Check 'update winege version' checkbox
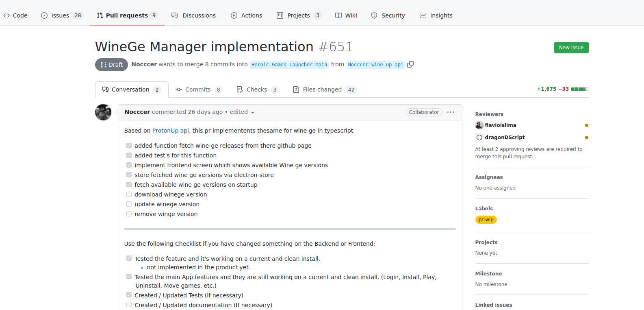644x310 pixels. pyautogui.click(x=129, y=204)
